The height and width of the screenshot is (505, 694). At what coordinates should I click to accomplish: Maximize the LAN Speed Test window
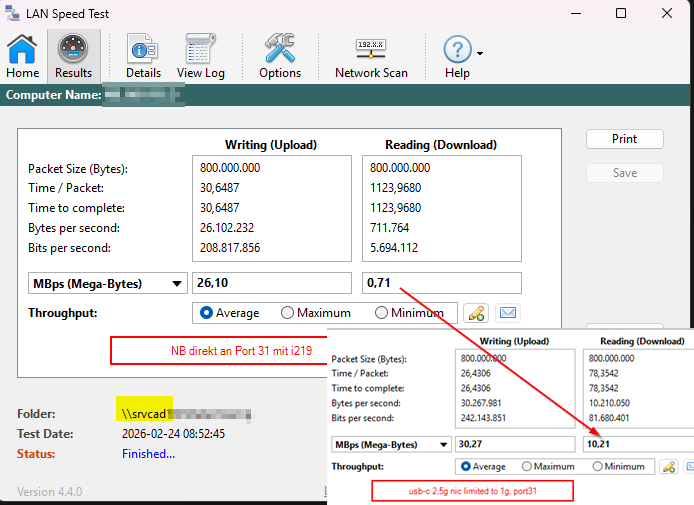(x=621, y=13)
